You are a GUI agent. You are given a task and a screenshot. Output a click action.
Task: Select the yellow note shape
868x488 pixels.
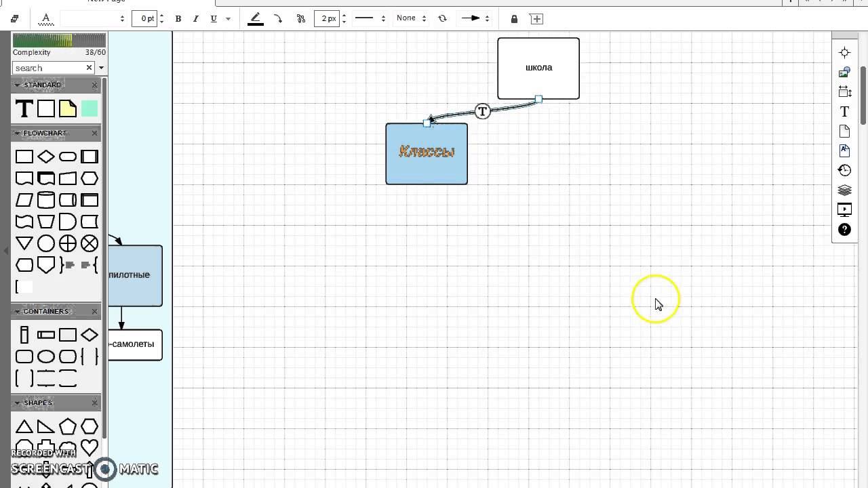(68, 108)
